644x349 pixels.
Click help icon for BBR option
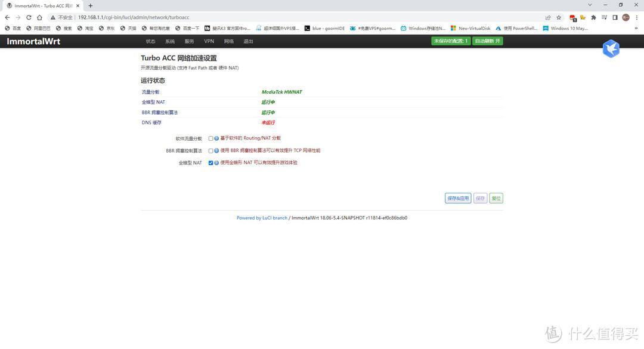[216, 151]
